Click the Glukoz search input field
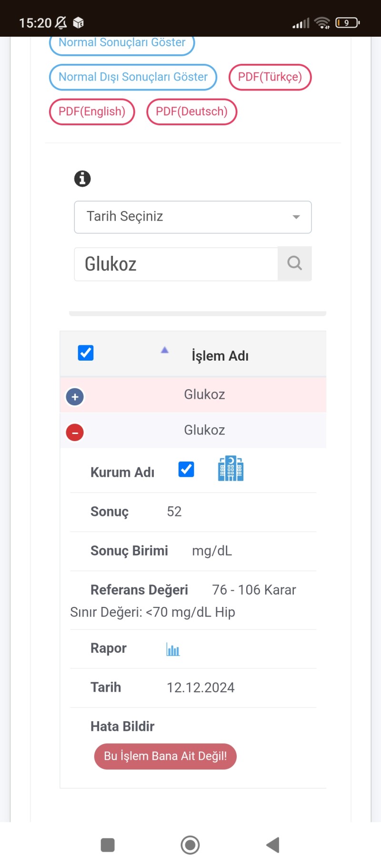381x868 pixels. tap(176, 264)
